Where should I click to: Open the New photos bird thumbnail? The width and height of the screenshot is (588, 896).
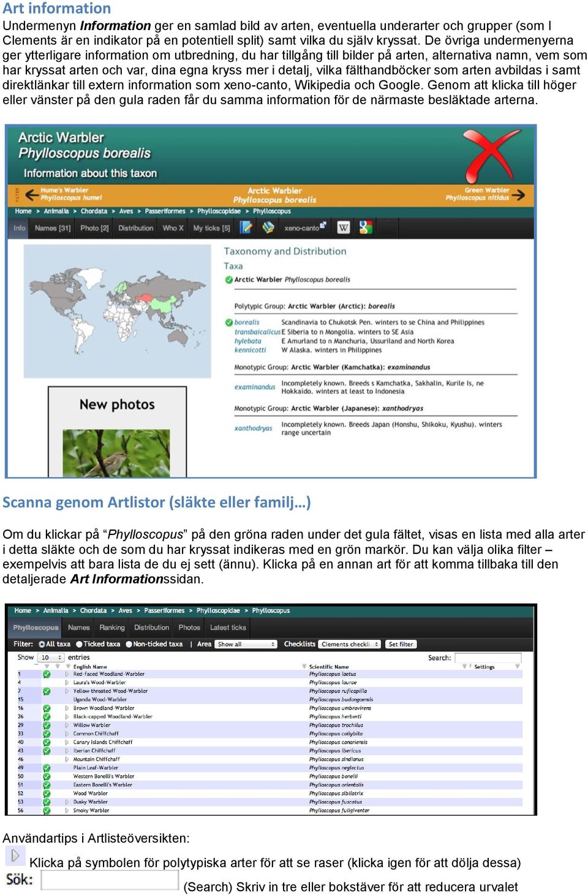(x=116, y=453)
